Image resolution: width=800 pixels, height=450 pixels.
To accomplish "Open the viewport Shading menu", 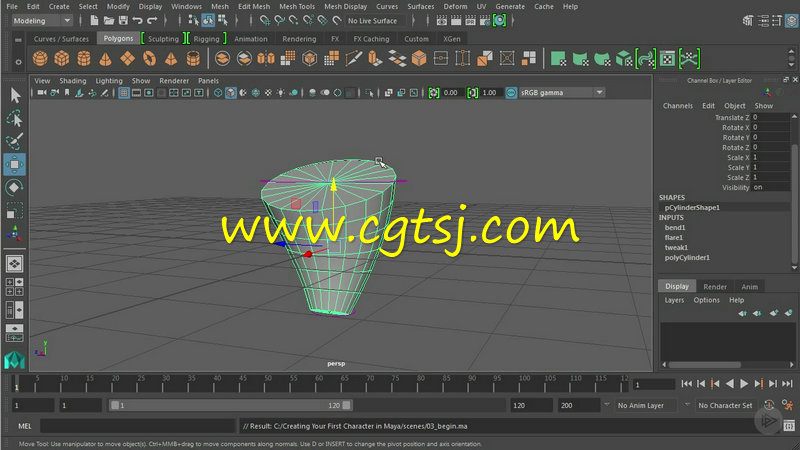I will tap(72, 81).
